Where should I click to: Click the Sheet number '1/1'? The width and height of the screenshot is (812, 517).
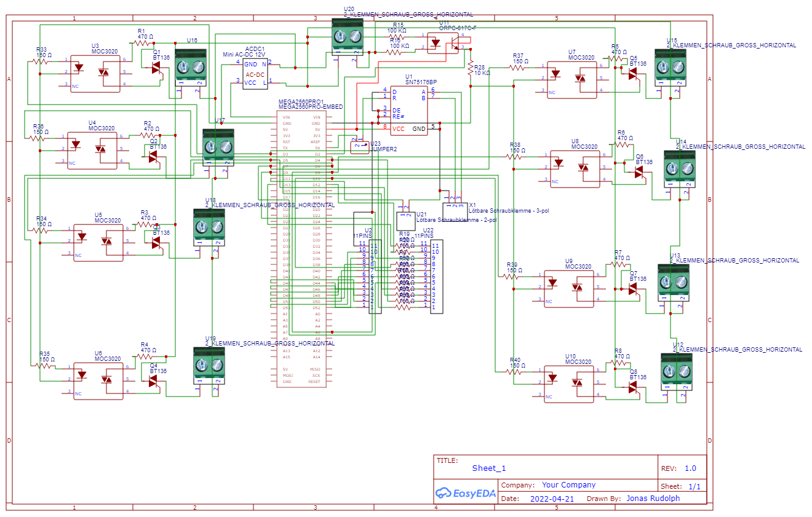(695, 486)
